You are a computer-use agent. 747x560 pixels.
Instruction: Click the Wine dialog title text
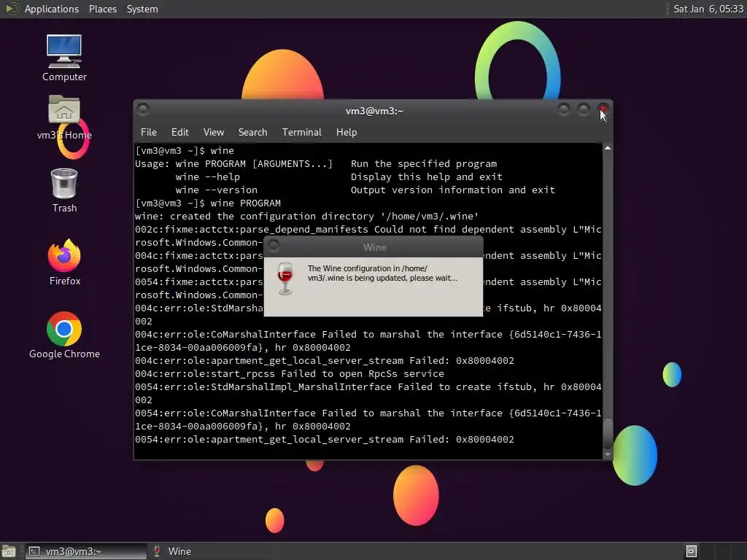click(x=374, y=247)
